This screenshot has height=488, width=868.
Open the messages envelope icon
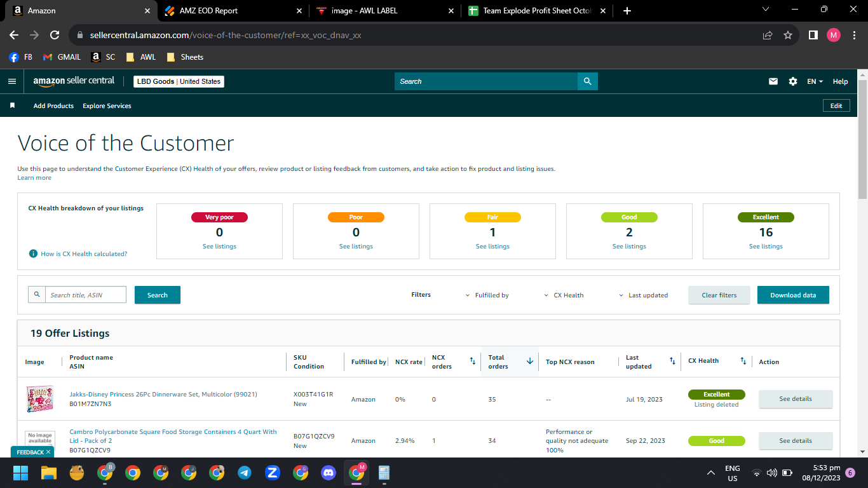tap(773, 81)
